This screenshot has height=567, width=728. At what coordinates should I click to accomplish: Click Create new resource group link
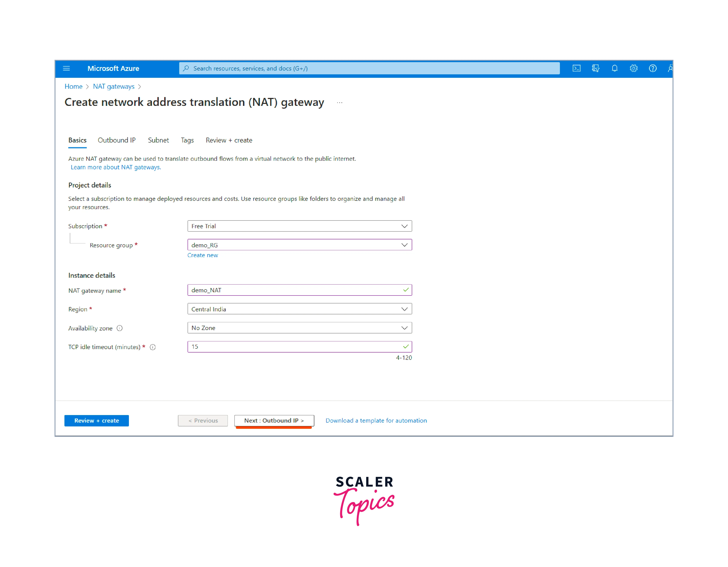click(202, 255)
